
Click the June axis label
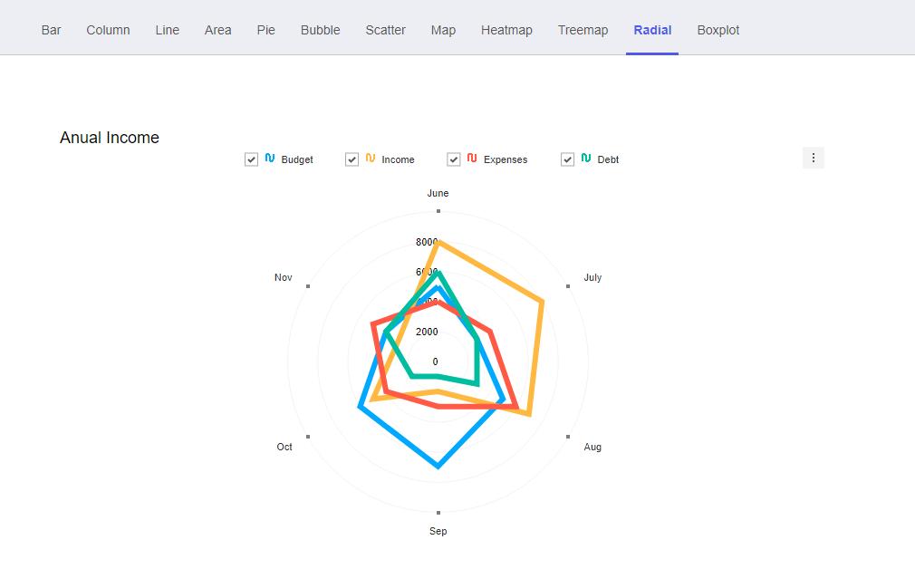[438, 193]
